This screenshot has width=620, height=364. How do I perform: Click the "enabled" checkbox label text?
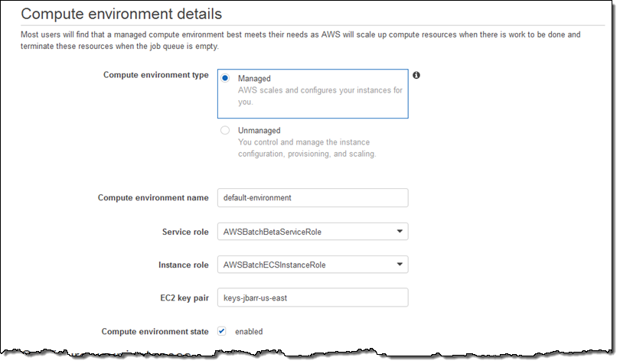pos(249,332)
